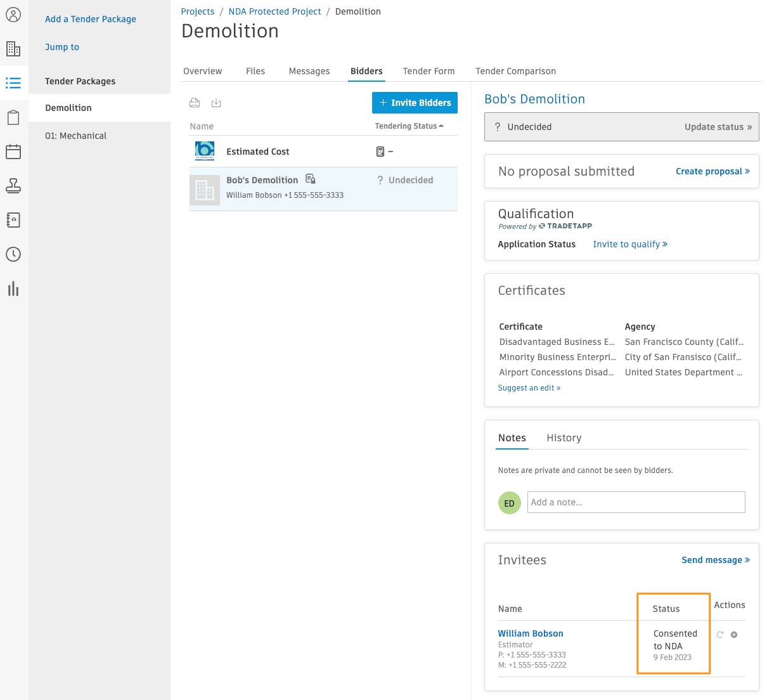Switch to the Tender Form tab
Image resolution: width=767 pixels, height=700 pixels.
click(x=429, y=71)
